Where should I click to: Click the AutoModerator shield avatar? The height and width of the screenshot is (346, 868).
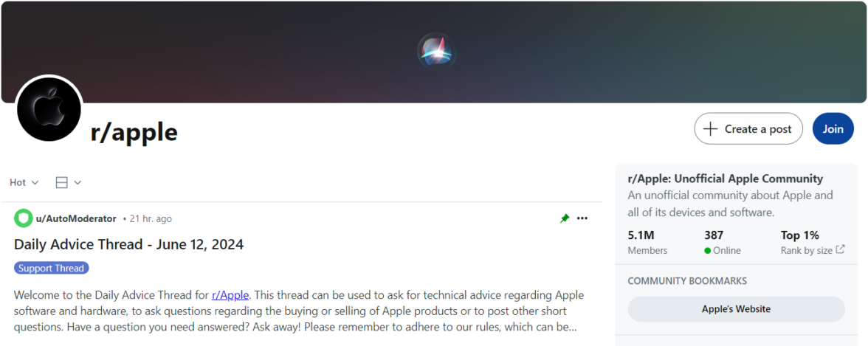click(x=23, y=218)
